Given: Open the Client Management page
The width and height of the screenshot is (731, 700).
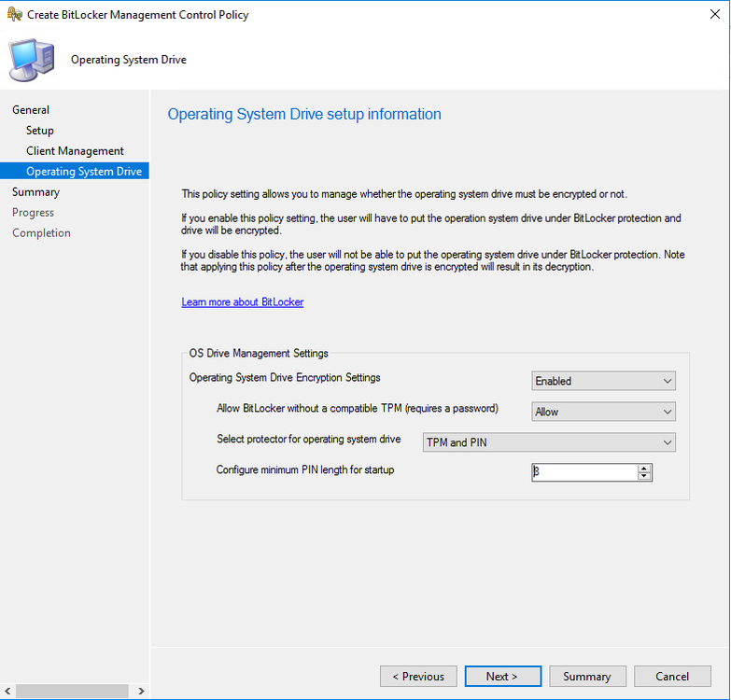Looking at the screenshot, I should coord(75,151).
